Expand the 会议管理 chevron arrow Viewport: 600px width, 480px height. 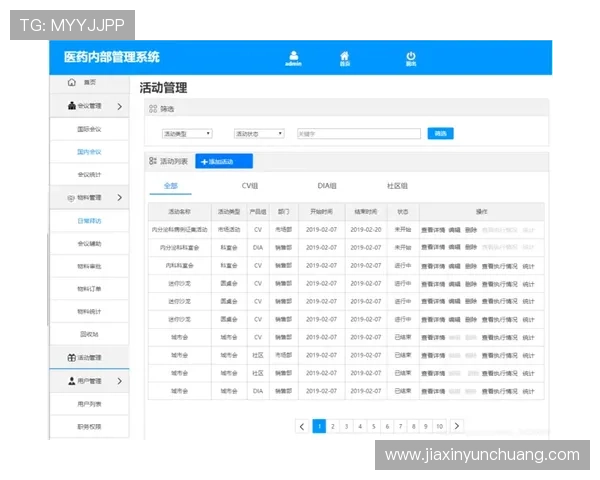(120, 106)
